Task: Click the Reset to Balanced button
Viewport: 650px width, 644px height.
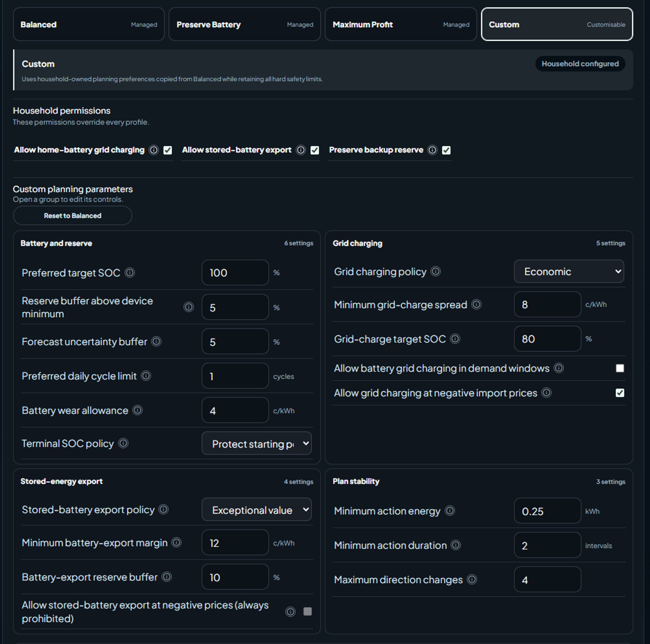Action: tap(73, 215)
